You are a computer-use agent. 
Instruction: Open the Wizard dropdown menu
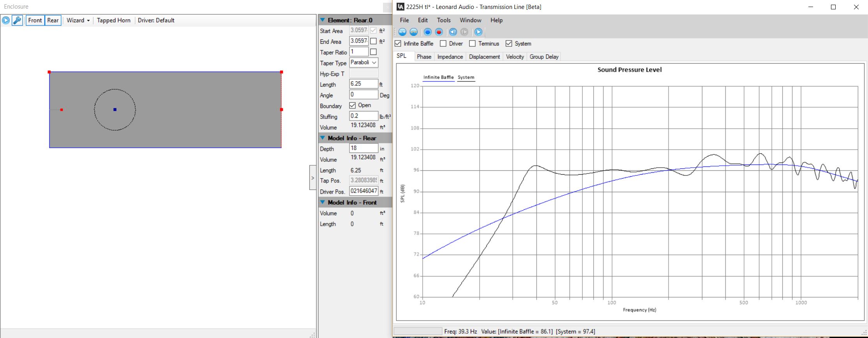click(x=78, y=20)
